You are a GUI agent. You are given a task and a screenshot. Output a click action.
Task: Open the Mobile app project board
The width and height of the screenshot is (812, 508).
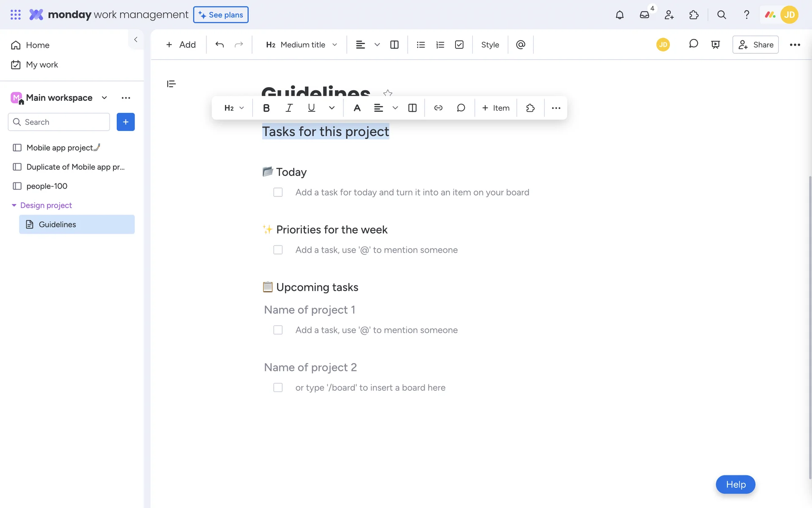coord(59,148)
